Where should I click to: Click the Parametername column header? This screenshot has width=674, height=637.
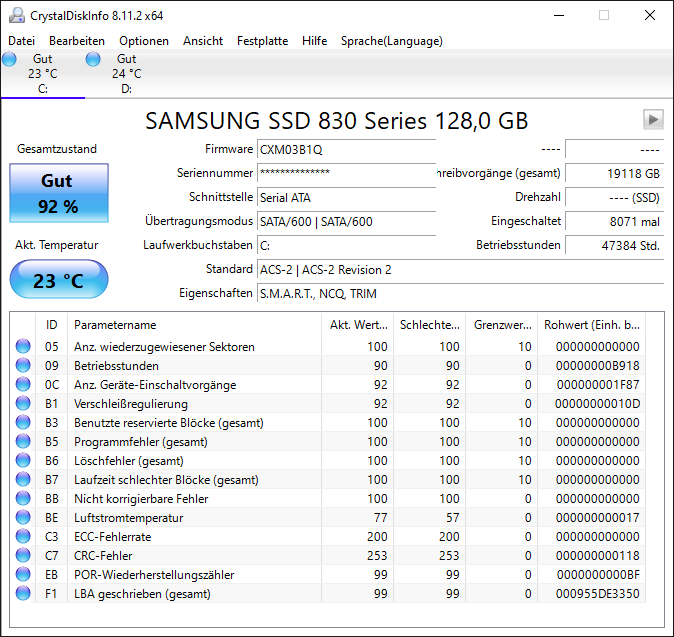click(x=194, y=325)
